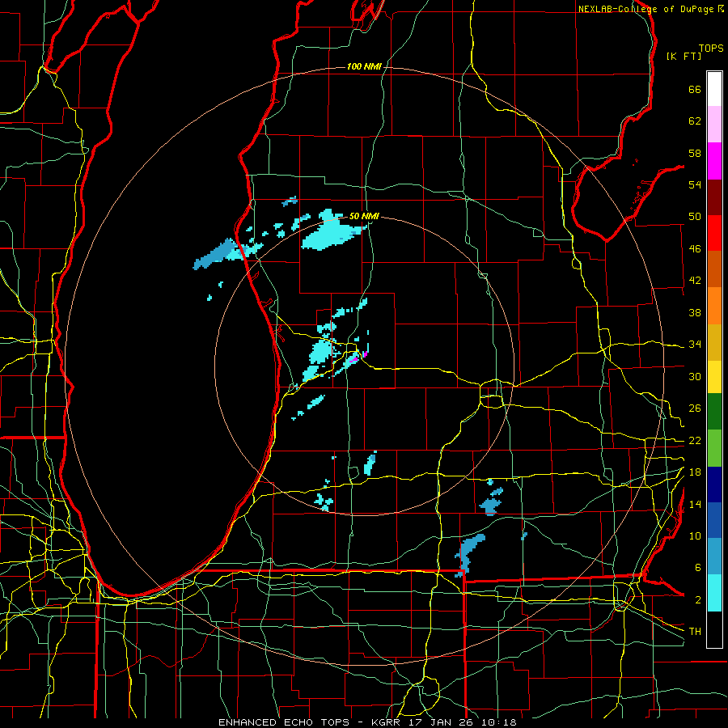Pick the magenta color band in the legend

[714, 161]
